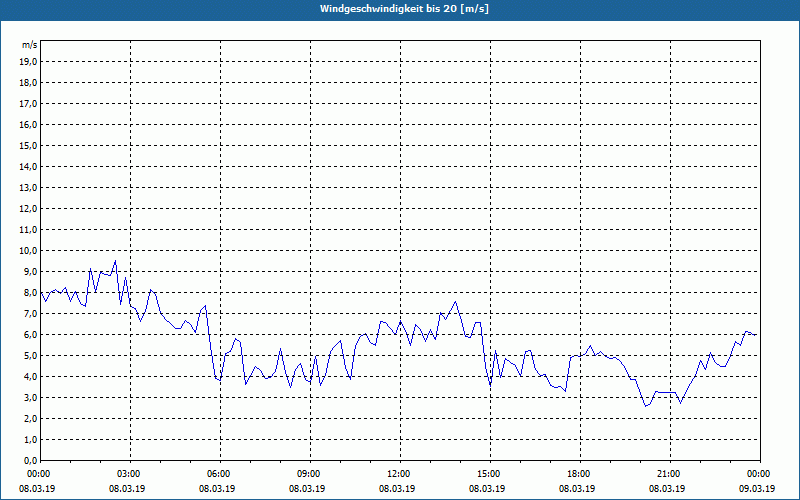This screenshot has width=800, height=500.
Task: Pick the '8,0' y-axis value
Action: (30, 292)
